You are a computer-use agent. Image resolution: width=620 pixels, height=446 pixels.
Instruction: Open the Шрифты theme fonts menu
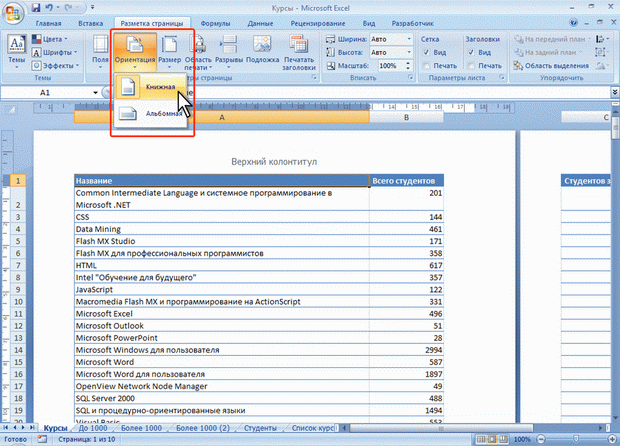click(x=56, y=52)
